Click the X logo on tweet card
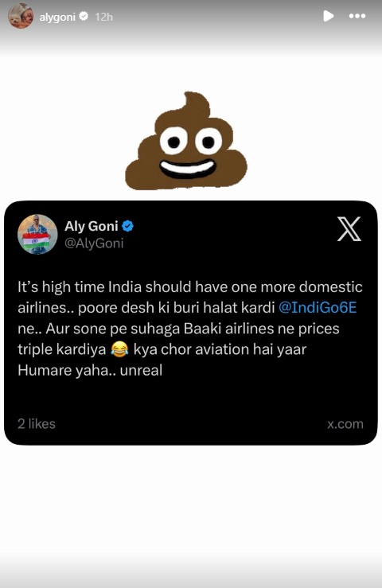The width and height of the screenshot is (382, 588). pyautogui.click(x=349, y=228)
